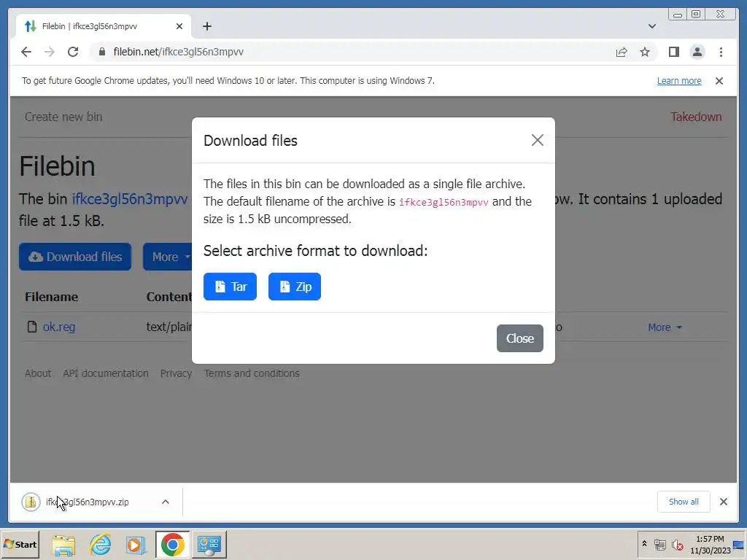
Task: Open the Chrome side panel
Action: click(673, 52)
